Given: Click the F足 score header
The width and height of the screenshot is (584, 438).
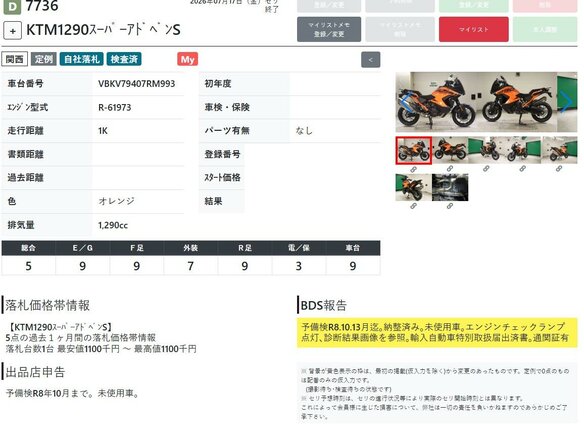Looking at the screenshot, I should click(136, 248).
